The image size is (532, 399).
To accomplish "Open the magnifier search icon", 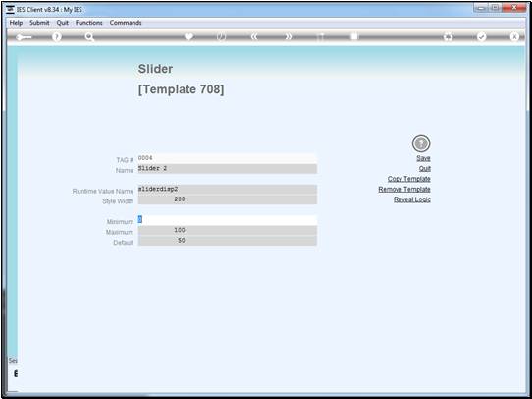I will [x=89, y=37].
